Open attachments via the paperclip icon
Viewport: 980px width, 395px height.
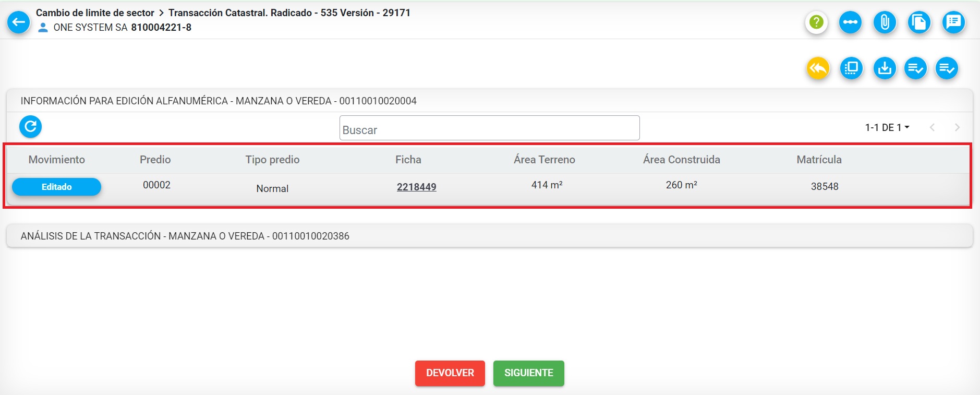pos(885,22)
